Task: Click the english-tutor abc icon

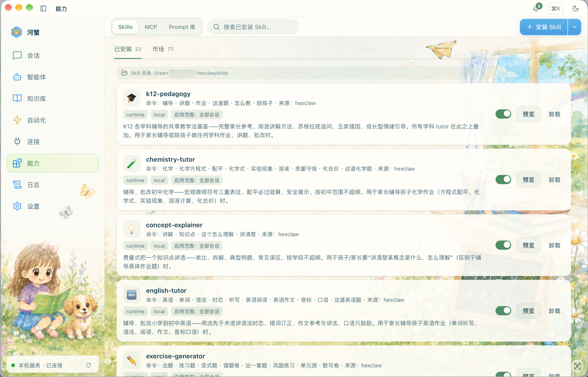Action: pos(132,295)
